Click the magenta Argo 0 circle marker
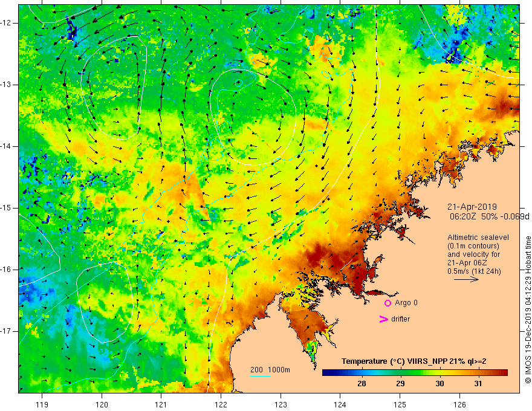 pos(388,303)
